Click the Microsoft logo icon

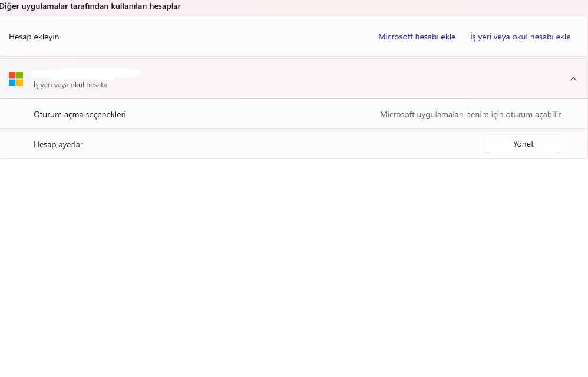(x=16, y=79)
